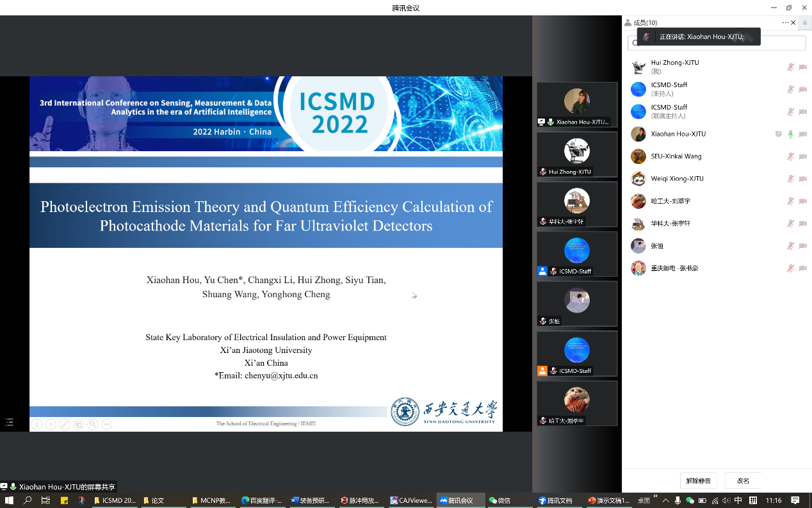The image size is (812, 508).
Task: Open MCNP教... folder on taskbar
Action: point(213,500)
